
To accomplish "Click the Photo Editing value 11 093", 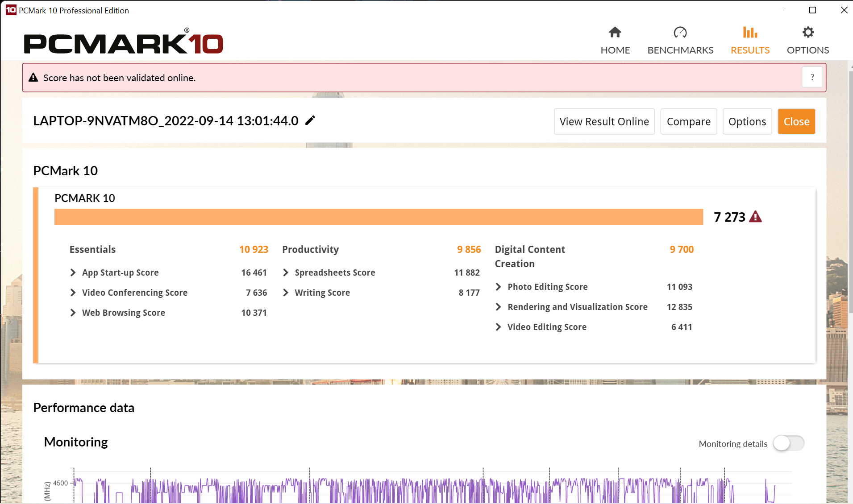I will click(679, 287).
